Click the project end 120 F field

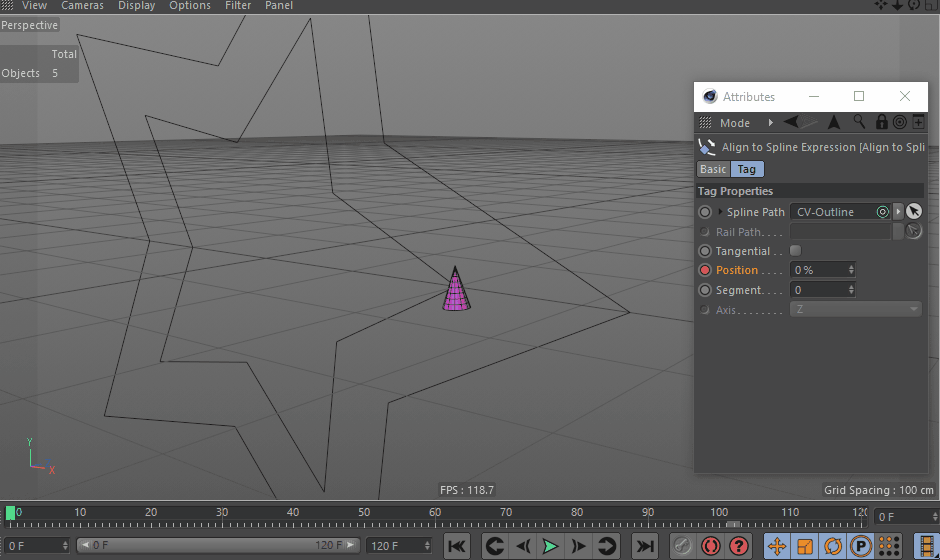click(399, 546)
